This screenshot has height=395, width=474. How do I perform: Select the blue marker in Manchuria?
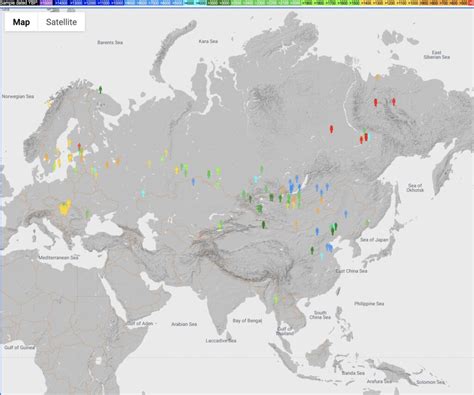[x=346, y=214]
